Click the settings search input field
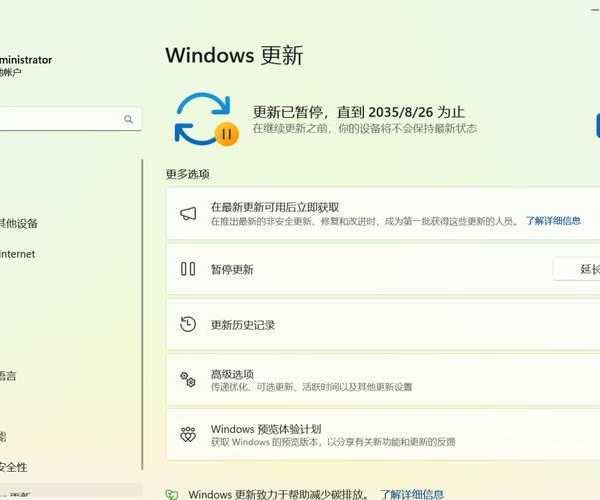 (69, 119)
